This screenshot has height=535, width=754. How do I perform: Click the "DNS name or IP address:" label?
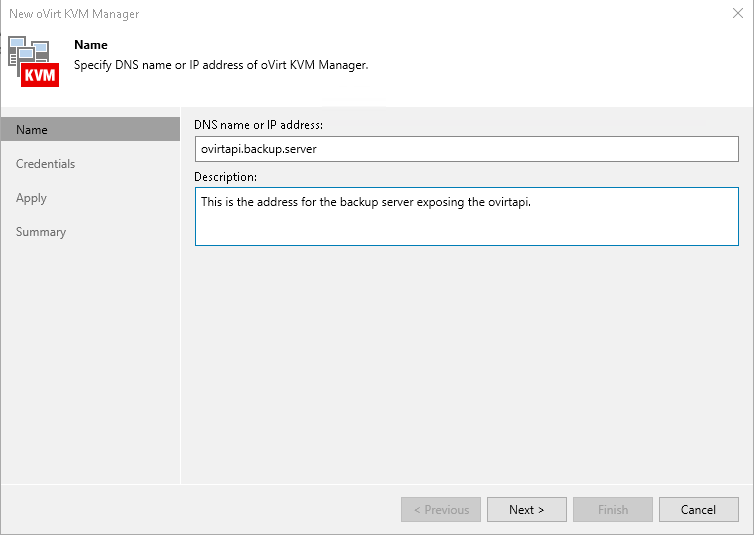coord(258,125)
